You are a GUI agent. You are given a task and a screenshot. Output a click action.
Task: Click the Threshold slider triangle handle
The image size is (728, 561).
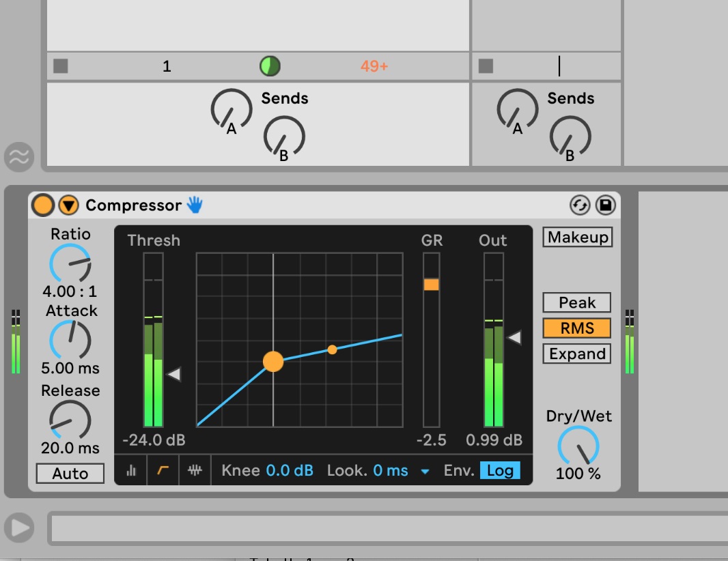(174, 374)
